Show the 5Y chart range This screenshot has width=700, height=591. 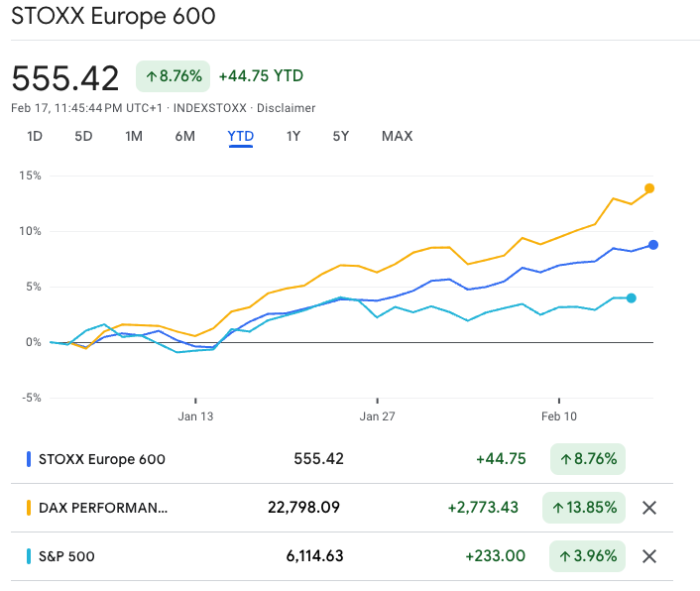coord(341,136)
